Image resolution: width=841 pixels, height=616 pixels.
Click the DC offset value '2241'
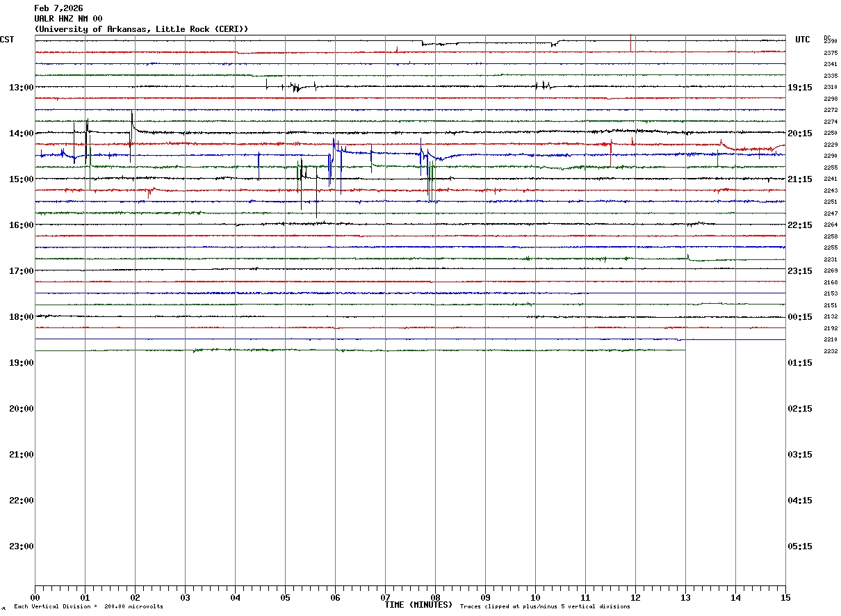click(x=830, y=179)
